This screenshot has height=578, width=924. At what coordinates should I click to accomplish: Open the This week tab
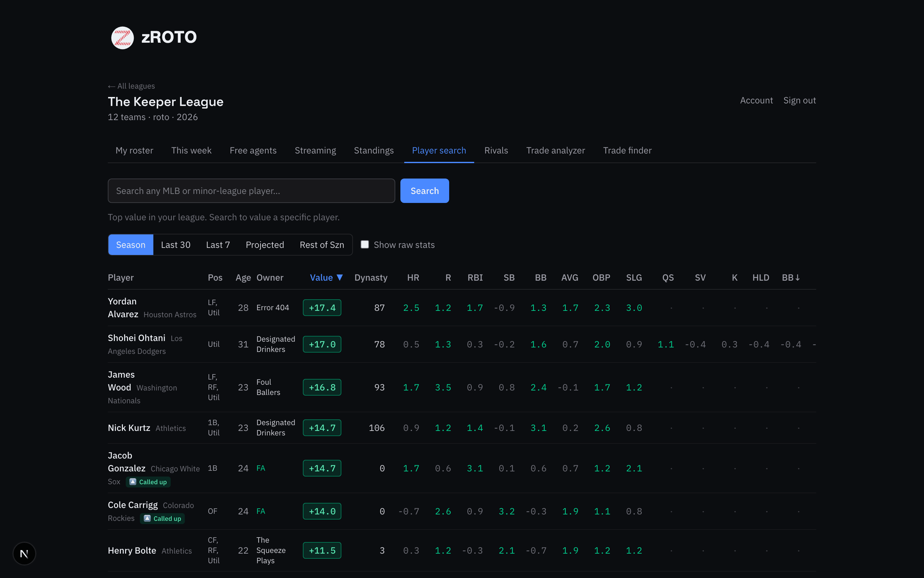tap(191, 150)
